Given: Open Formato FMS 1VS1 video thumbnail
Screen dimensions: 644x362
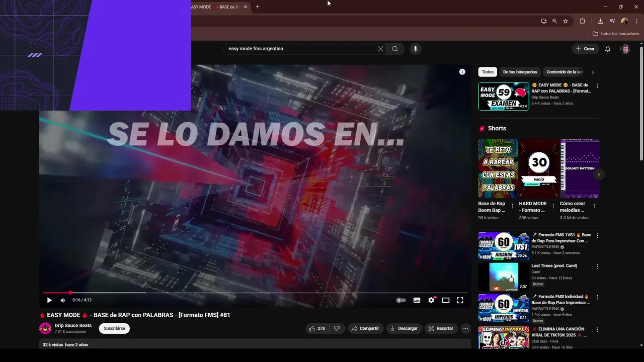Looking at the screenshot, I should pos(504,246).
